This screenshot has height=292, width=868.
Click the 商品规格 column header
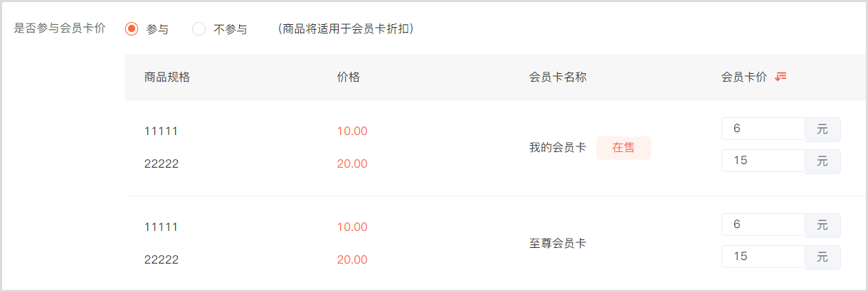point(166,77)
